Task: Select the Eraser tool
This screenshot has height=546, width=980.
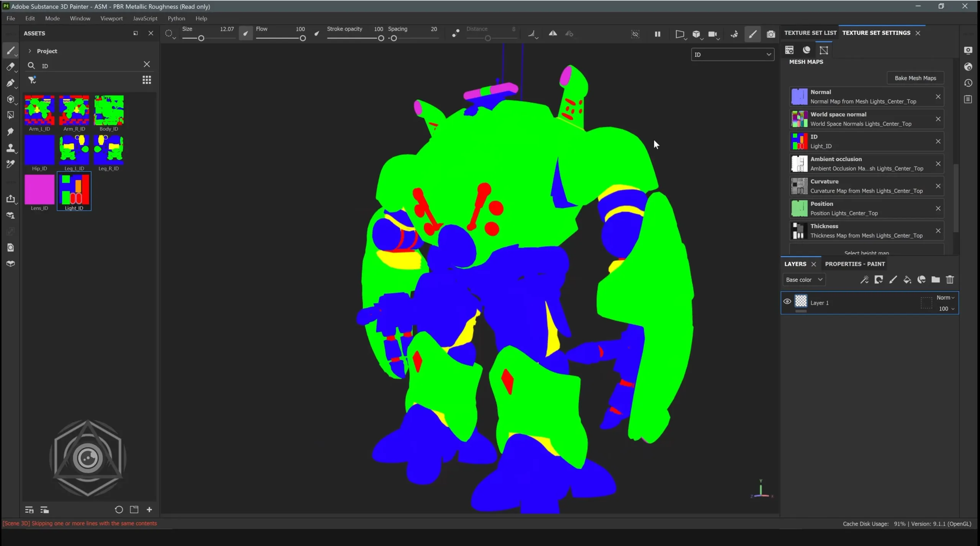Action: [11, 67]
